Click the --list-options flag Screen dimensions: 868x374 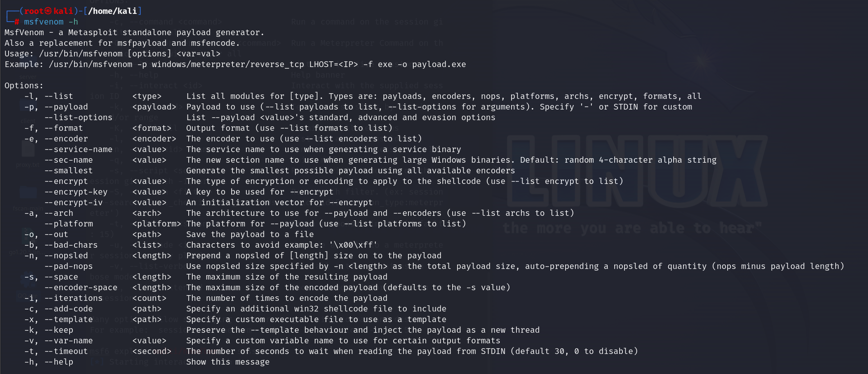pyautogui.click(x=78, y=117)
